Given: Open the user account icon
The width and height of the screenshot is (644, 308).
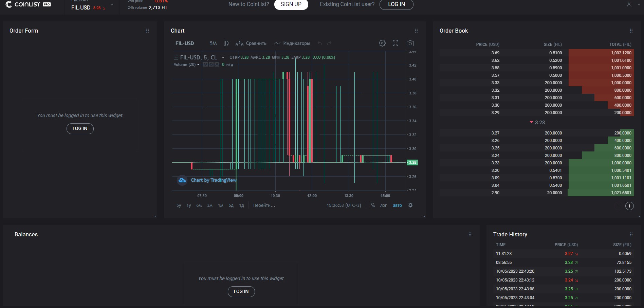Looking at the screenshot, I should coord(629,4).
